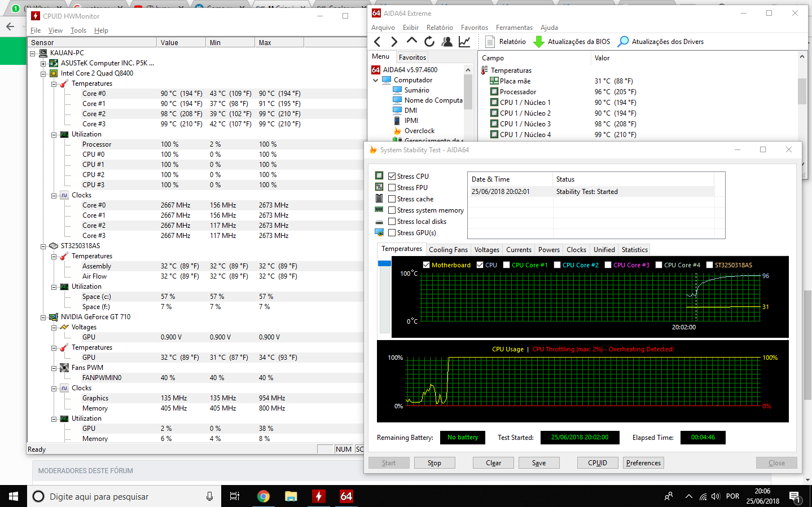Enable Stress cache checkbox
Screen dimensions: 812x507
pyautogui.click(x=392, y=199)
